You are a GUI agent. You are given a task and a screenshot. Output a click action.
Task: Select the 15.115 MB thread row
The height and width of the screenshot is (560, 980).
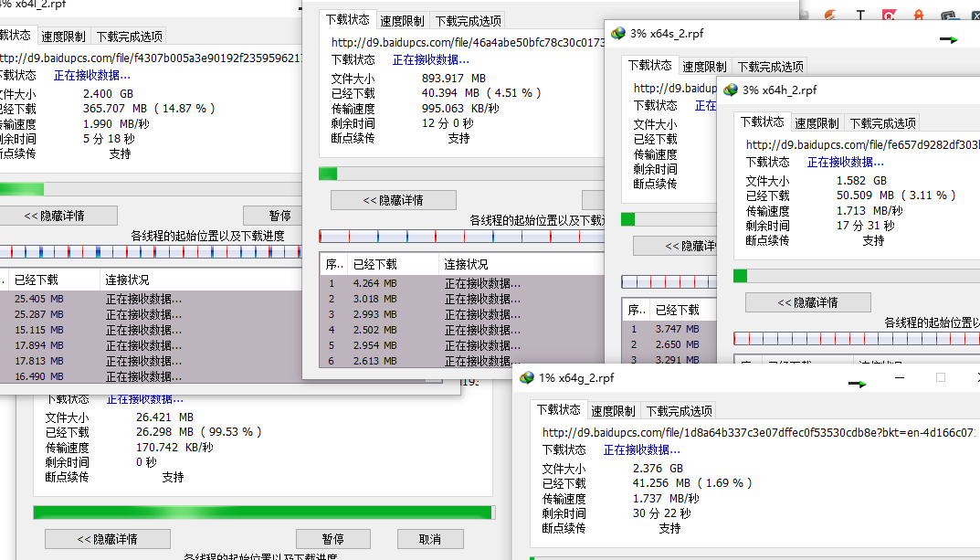tap(152, 330)
